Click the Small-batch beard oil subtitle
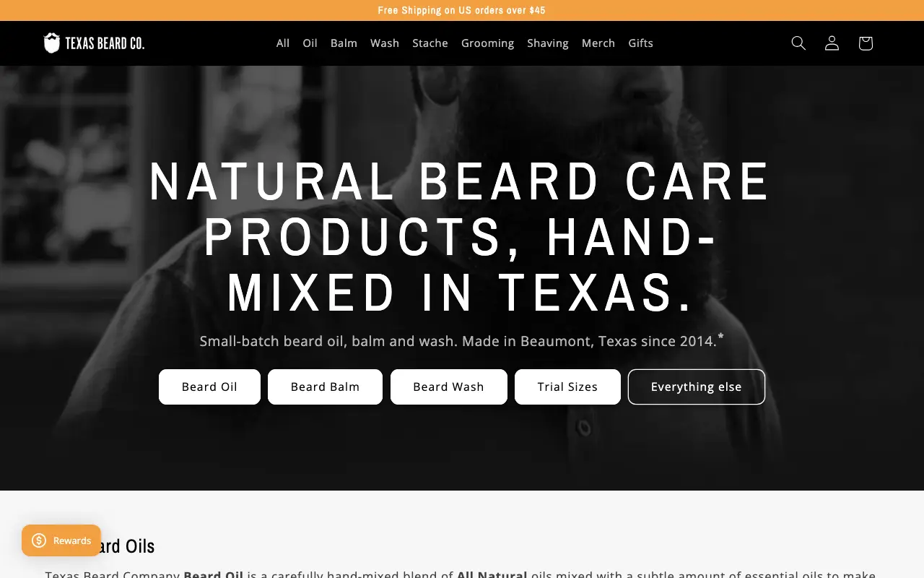Image resolution: width=924 pixels, height=578 pixels. pos(462,340)
